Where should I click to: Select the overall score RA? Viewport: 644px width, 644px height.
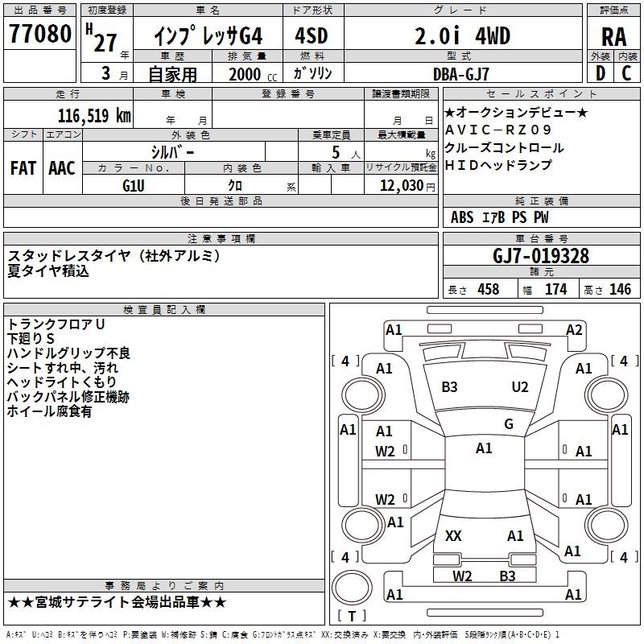click(x=613, y=37)
